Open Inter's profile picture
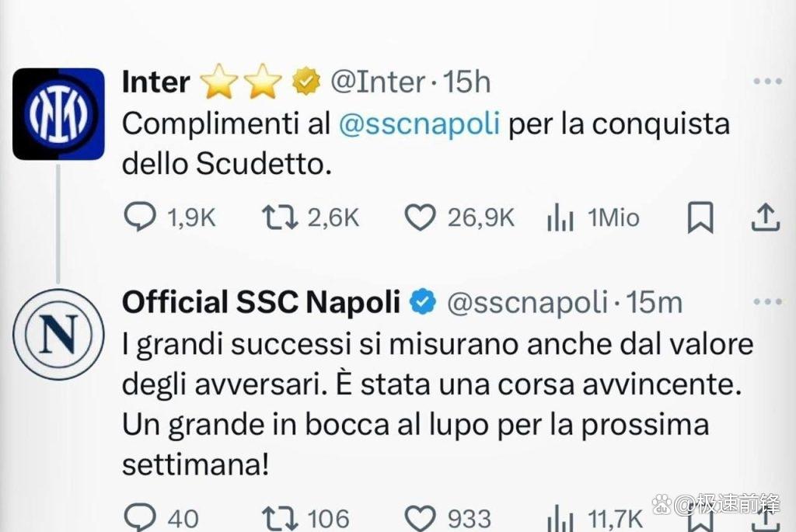 58,114
